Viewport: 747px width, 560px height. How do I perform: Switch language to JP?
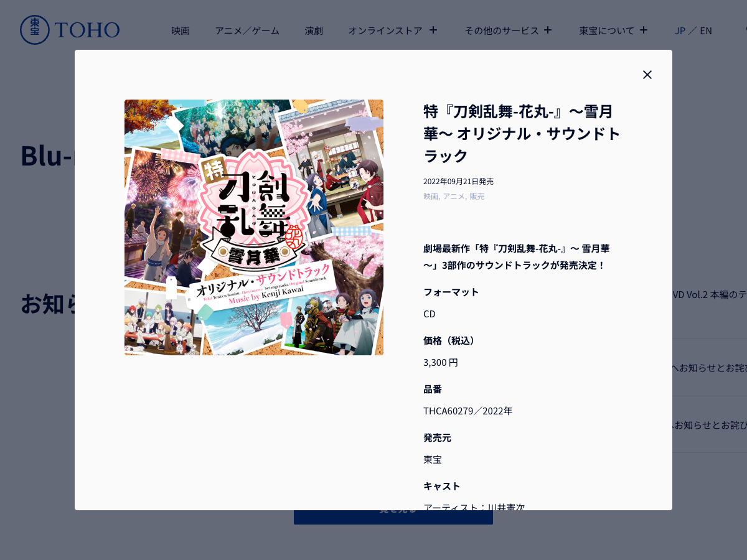pyautogui.click(x=680, y=30)
